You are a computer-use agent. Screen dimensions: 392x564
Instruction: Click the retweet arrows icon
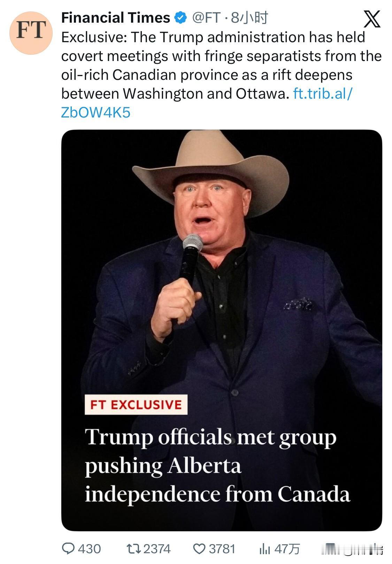click(133, 549)
